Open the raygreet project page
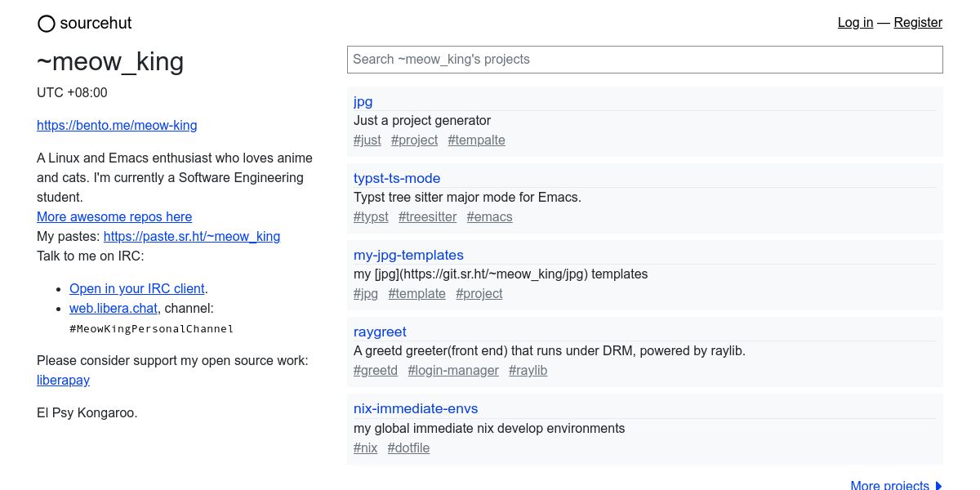Image resolution: width=980 pixels, height=490 pixels. (380, 332)
